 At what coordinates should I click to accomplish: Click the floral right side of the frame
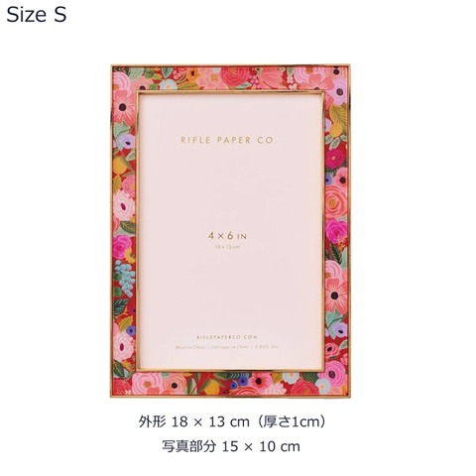tap(336, 231)
